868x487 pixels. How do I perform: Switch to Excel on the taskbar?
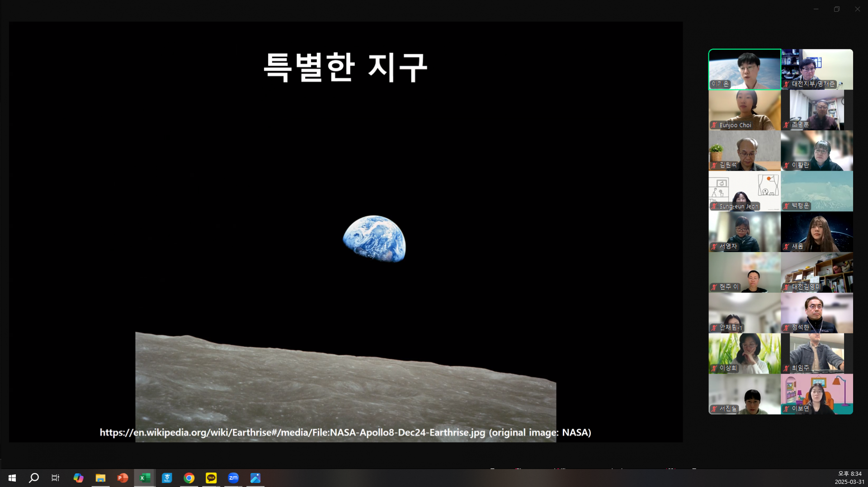tap(145, 478)
